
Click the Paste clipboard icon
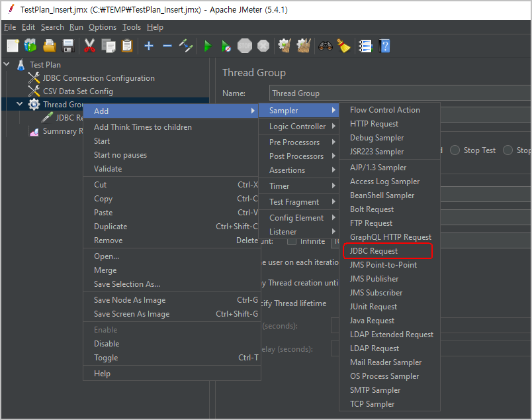[x=127, y=46]
